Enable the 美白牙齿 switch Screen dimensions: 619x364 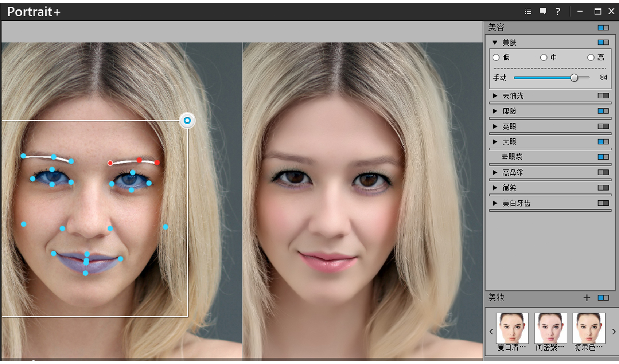point(603,203)
